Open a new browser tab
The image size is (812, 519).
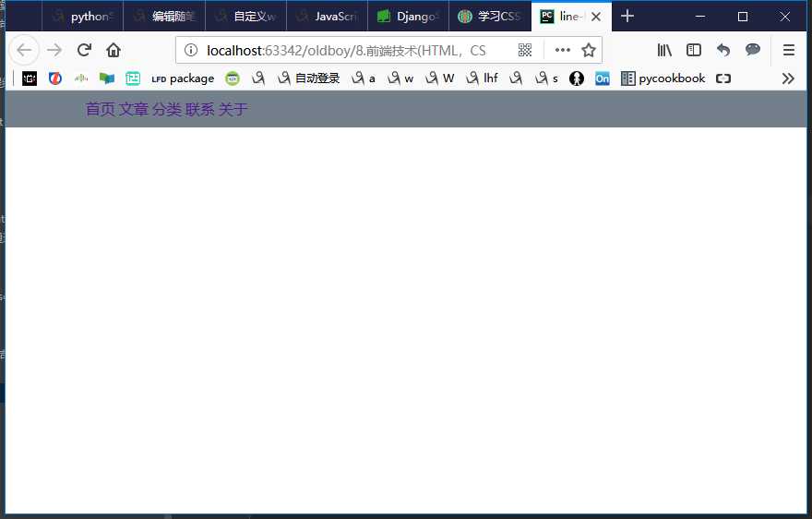point(627,16)
